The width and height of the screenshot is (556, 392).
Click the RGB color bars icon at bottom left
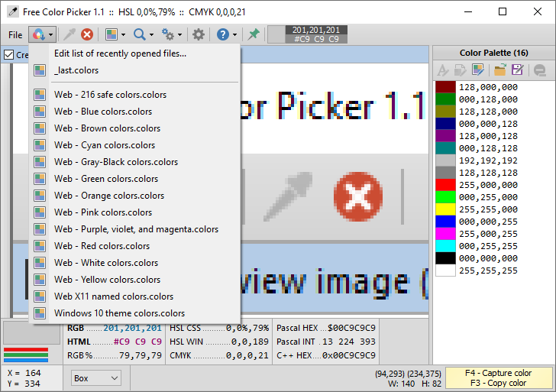tap(26, 355)
